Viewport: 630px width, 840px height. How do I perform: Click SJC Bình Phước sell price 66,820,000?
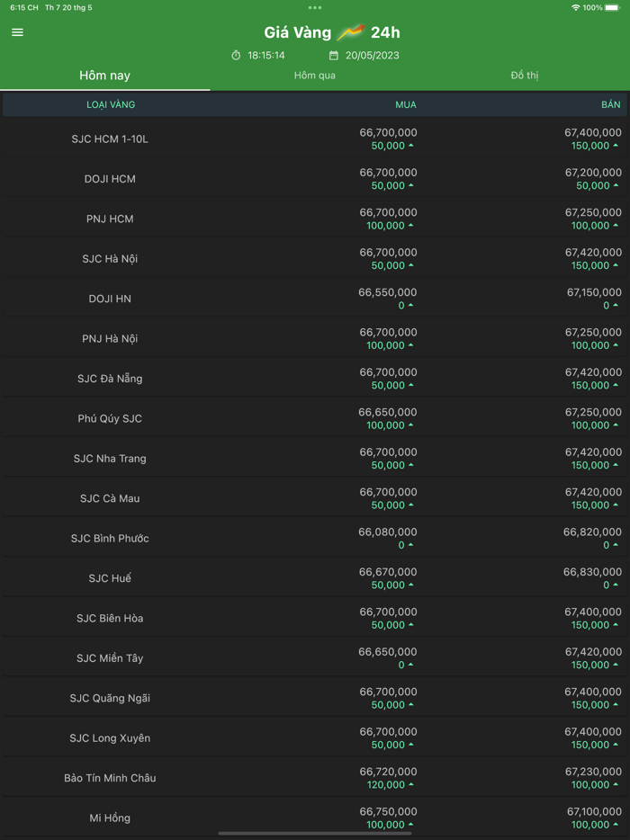[x=592, y=532]
